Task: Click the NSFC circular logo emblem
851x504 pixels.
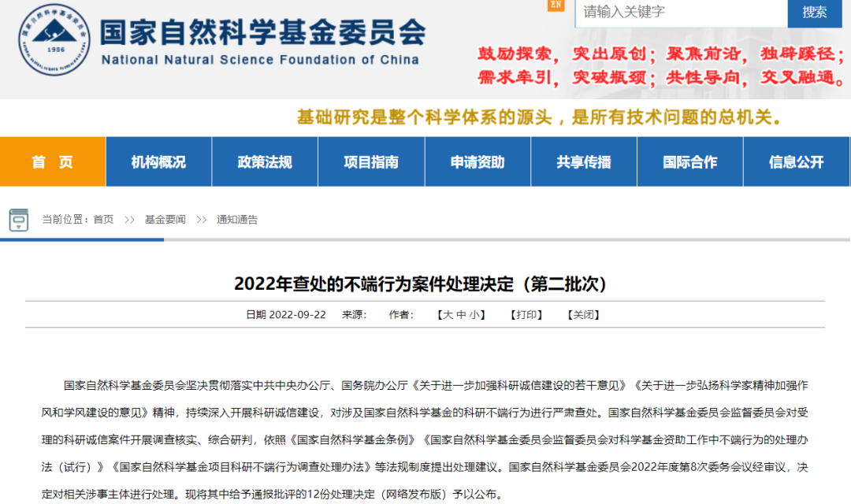Action: coord(54,39)
